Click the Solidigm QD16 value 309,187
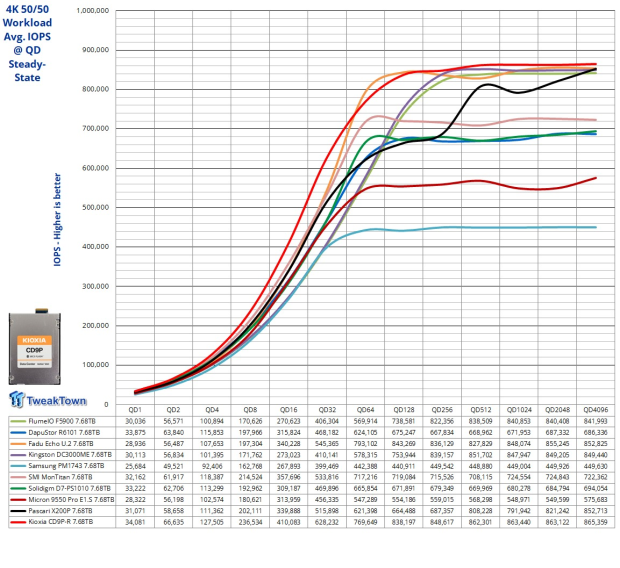 point(289,488)
